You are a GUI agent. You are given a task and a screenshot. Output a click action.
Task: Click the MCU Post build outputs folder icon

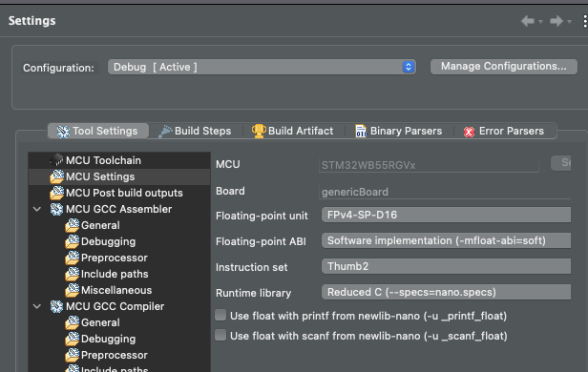point(56,193)
